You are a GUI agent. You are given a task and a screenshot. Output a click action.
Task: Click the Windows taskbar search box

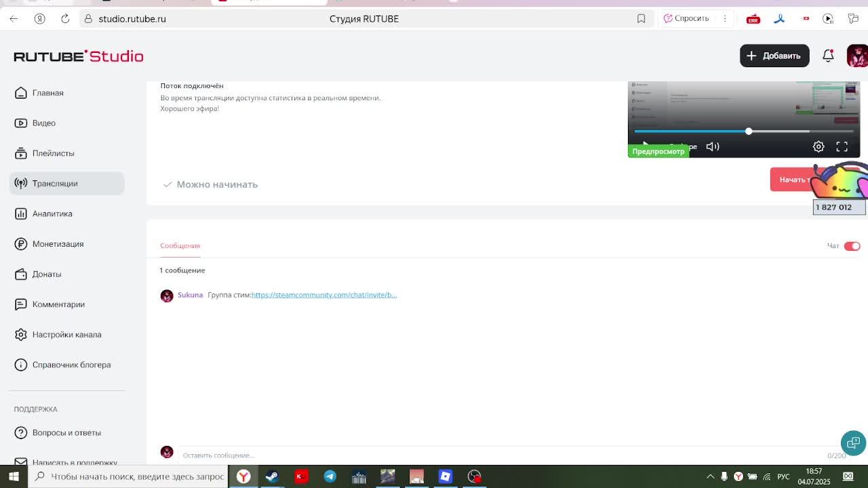click(128, 476)
